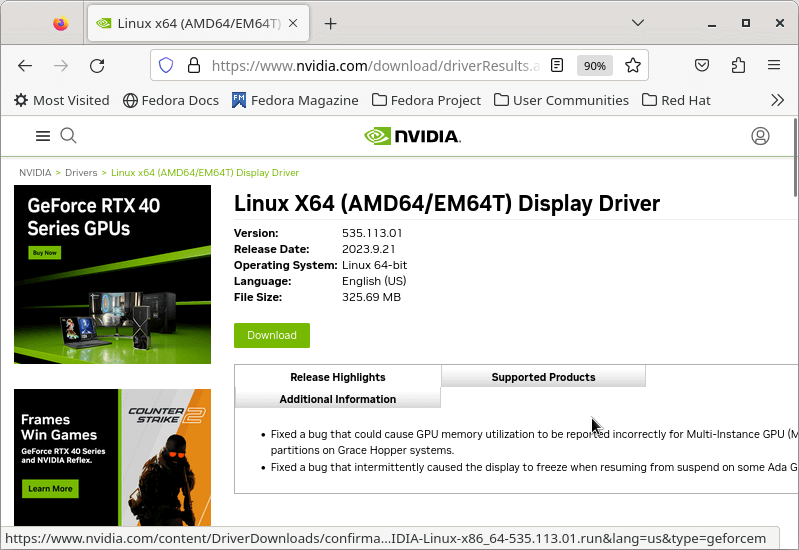This screenshot has height=550, width=799.
Task: Open the GeForce RTX 40 Series banner
Action: (x=112, y=274)
